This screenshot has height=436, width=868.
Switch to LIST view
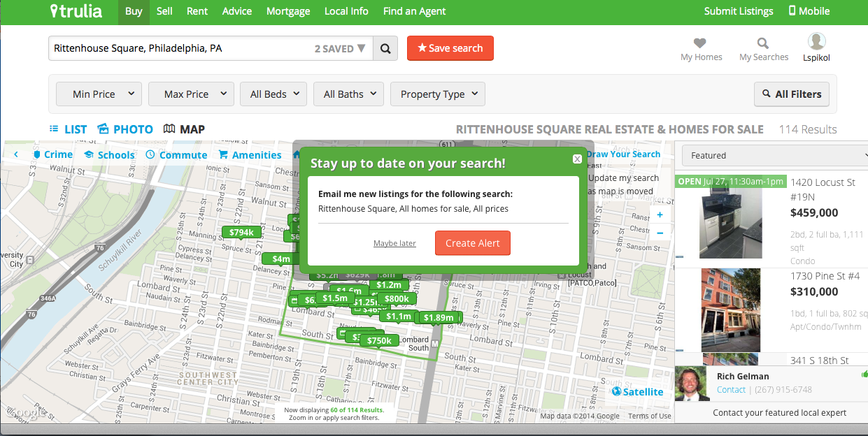coord(69,129)
